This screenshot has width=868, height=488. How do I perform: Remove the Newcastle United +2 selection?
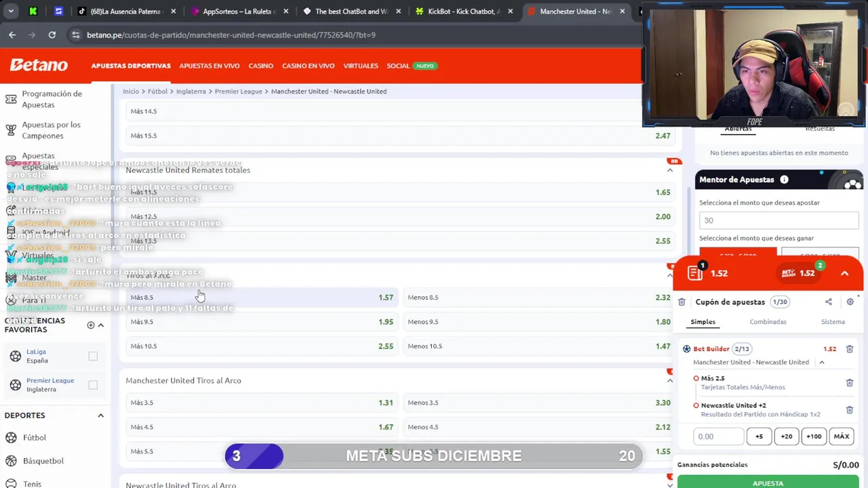coord(849,410)
